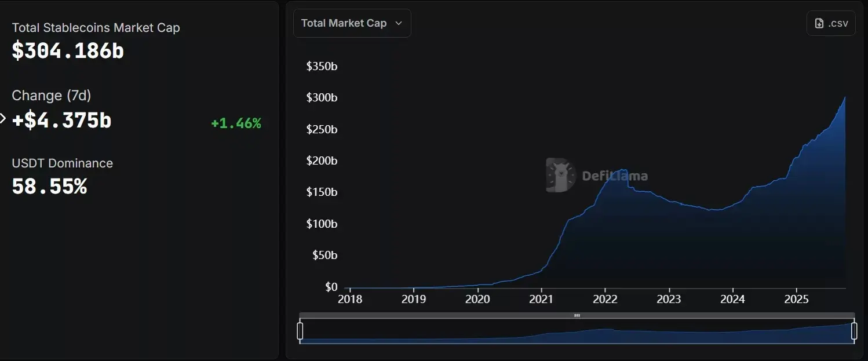The width and height of the screenshot is (868, 361).
Task: Click the 58.55% USDT dominance value
Action: point(49,187)
